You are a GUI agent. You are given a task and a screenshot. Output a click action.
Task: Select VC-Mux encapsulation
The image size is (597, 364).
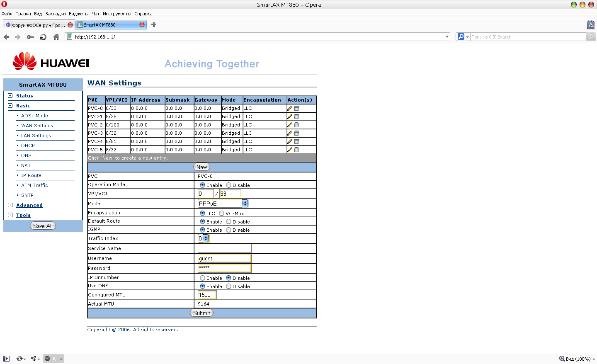222,214
